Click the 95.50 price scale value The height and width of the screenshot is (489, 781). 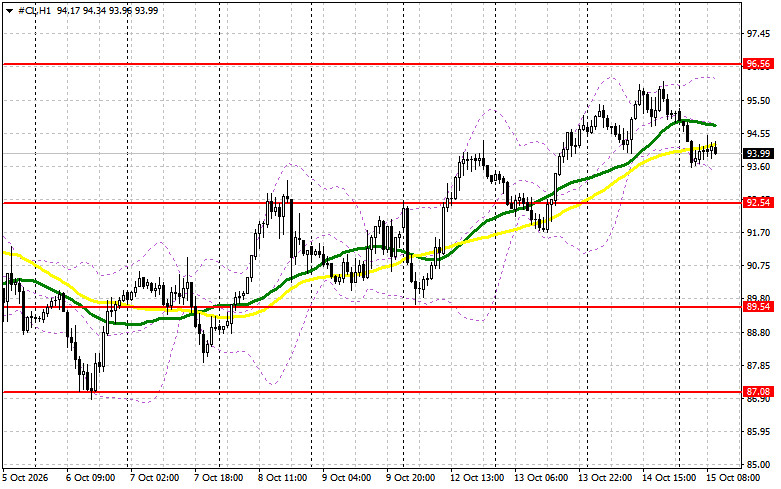[x=758, y=101]
